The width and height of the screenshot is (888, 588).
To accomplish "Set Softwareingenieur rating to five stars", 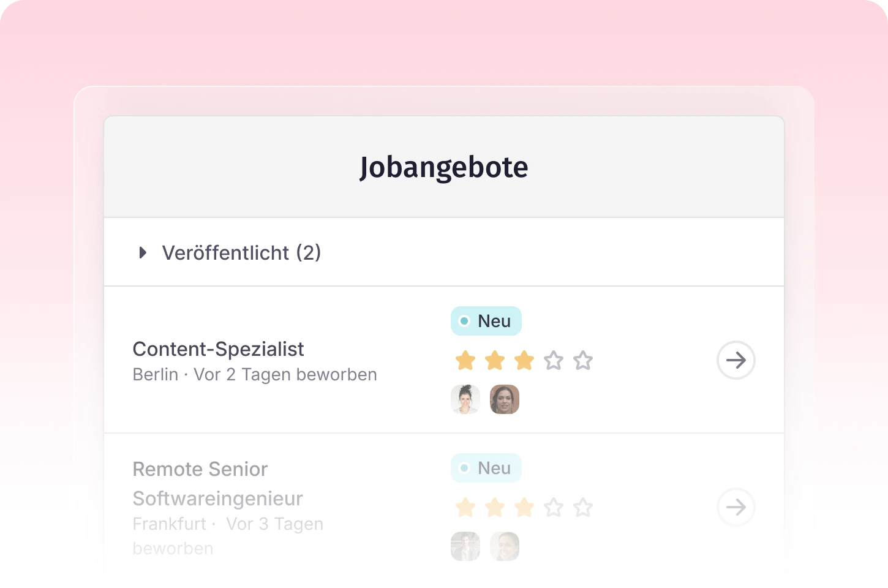I will click(583, 507).
